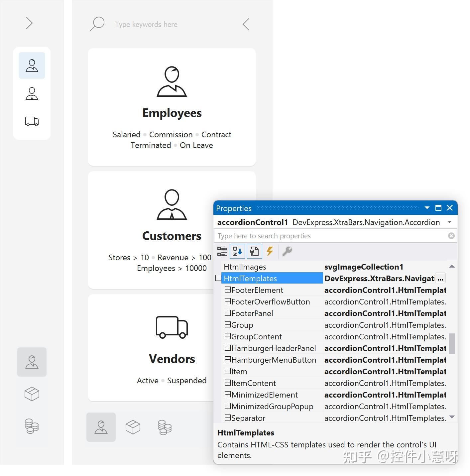Collapse the HtmlTemplates property group

218,278
